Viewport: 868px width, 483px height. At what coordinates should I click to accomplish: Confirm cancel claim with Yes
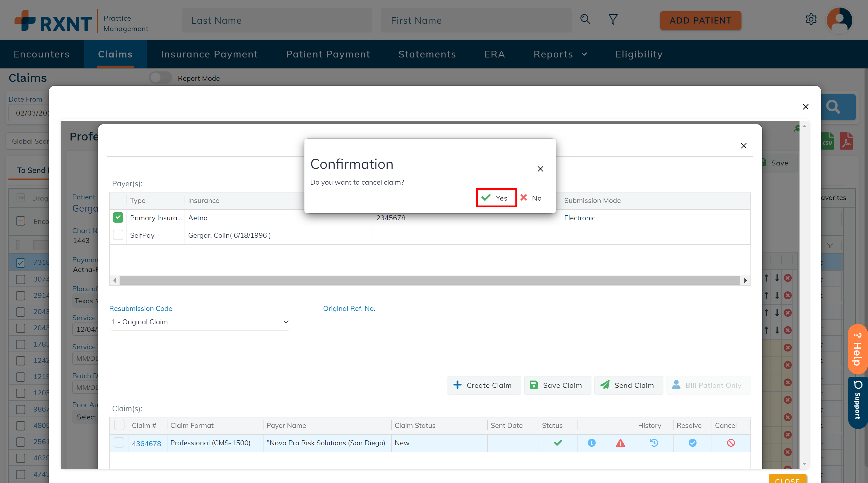click(x=496, y=198)
